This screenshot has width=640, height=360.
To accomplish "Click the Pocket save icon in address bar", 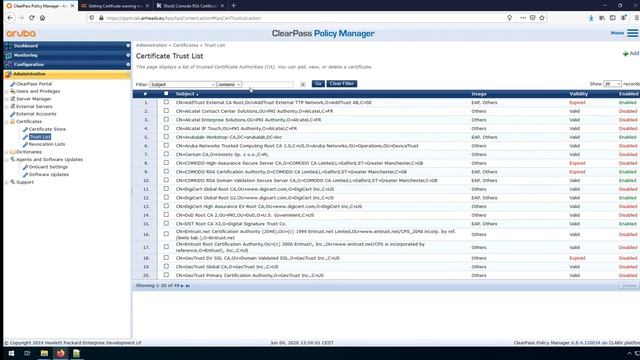I will (x=533, y=18).
